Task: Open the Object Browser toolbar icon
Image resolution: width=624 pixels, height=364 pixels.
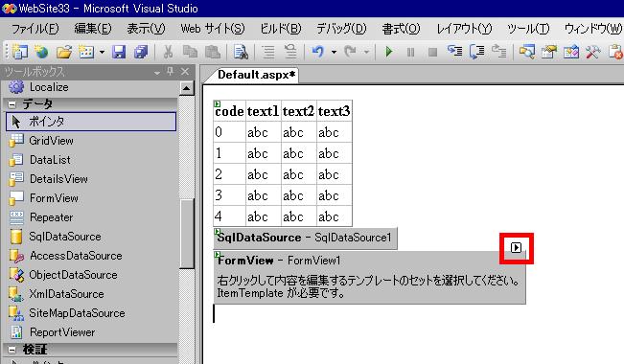Action: pos(570,52)
